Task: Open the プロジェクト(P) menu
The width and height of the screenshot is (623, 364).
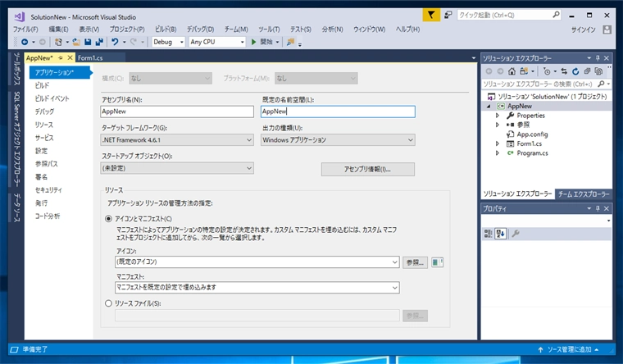Action: [x=127, y=30]
